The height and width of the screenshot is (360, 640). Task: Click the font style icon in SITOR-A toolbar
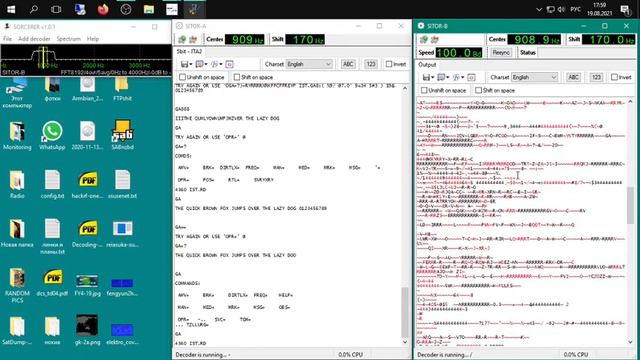[x=214, y=64]
